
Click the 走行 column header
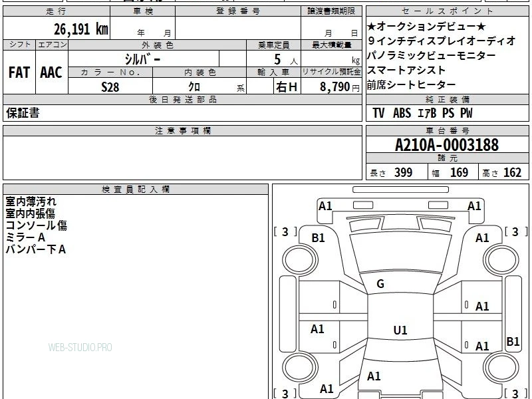point(56,11)
